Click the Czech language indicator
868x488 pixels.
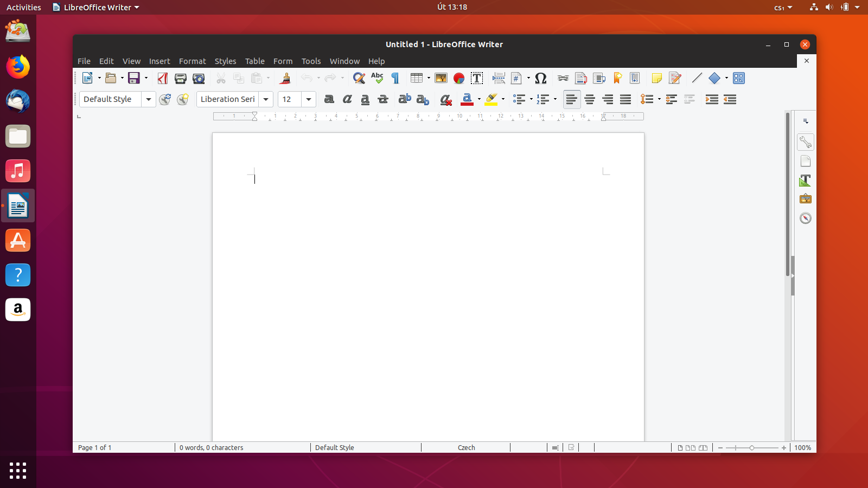(465, 447)
